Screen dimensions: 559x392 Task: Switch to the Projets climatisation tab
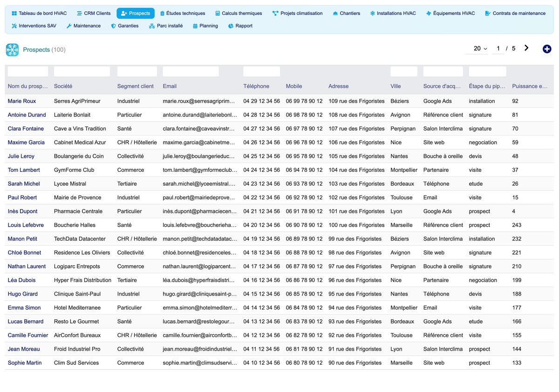[298, 14]
